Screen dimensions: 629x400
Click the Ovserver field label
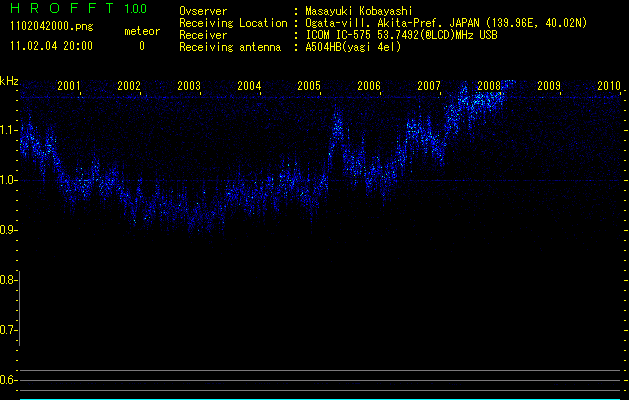coord(203,11)
